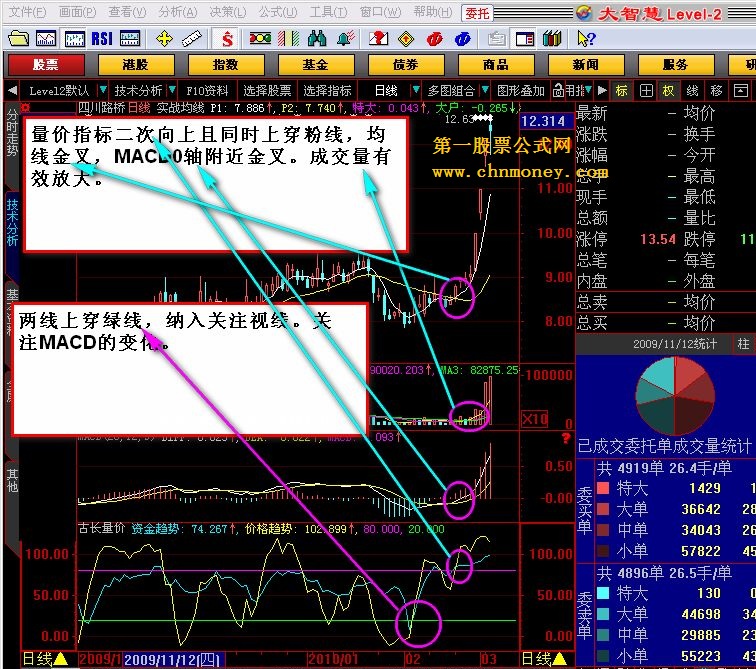Click the greyed clipboard icon
This screenshot has height=669, width=756.
click(496, 39)
